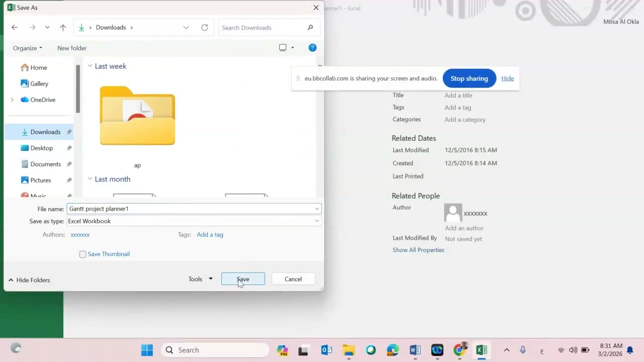
Task: Open the Organize menu
Action: pyautogui.click(x=28, y=48)
